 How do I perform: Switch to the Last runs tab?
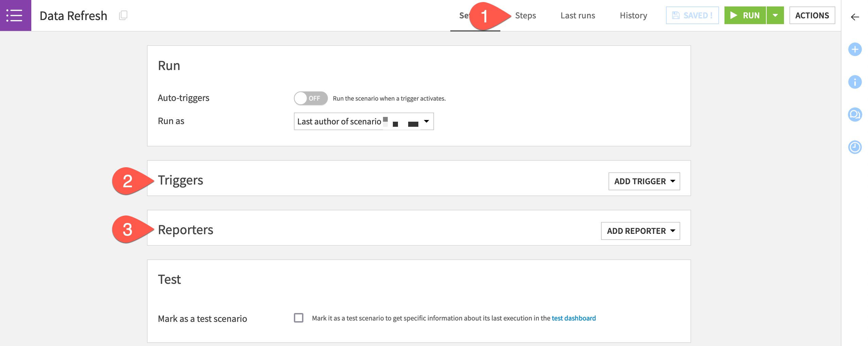click(x=578, y=15)
